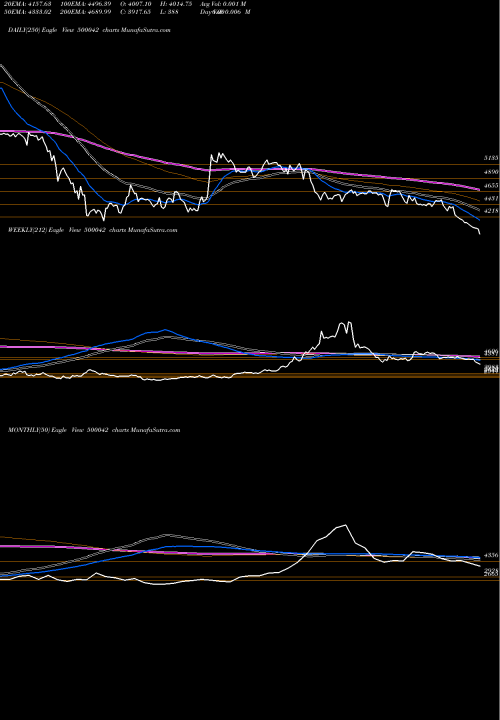
Task: Click the MONTHLY(50) Eagle View chart title
Action: 94,430
